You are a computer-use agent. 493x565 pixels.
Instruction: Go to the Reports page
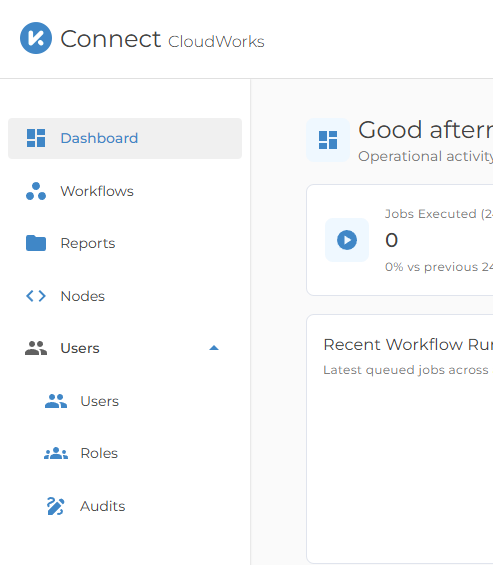[125, 243]
